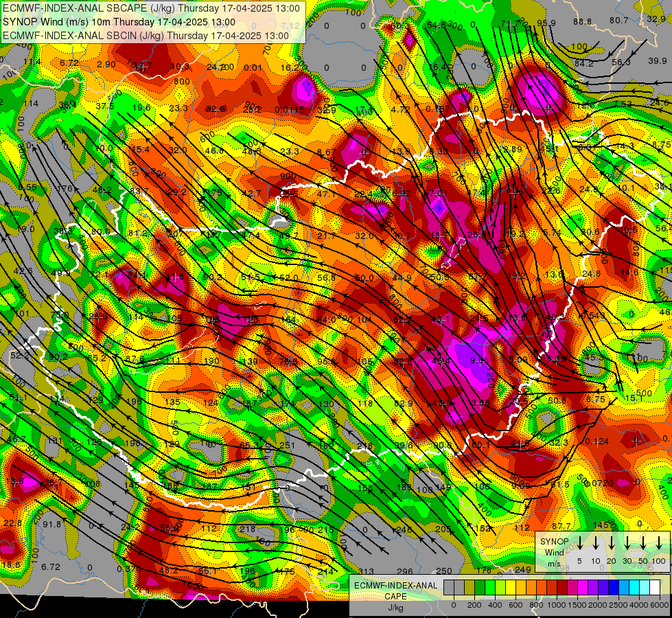This screenshot has width=672, height=618.
Task: Click the map value 164
Action: (288, 320)
